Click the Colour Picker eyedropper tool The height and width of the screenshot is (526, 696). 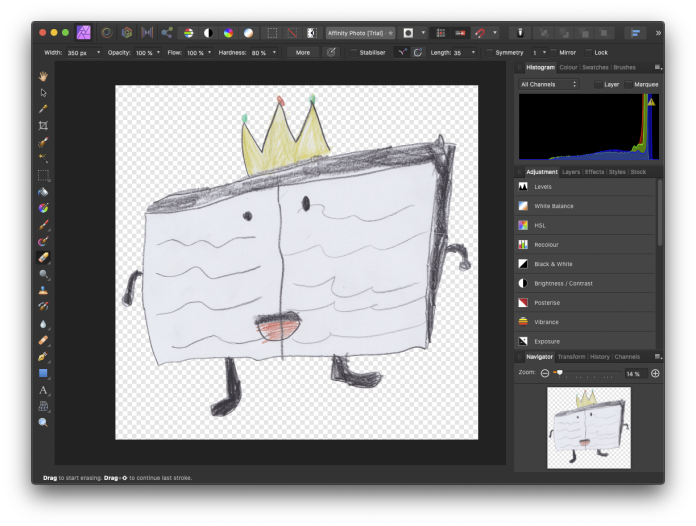click(x=43, y=109)
